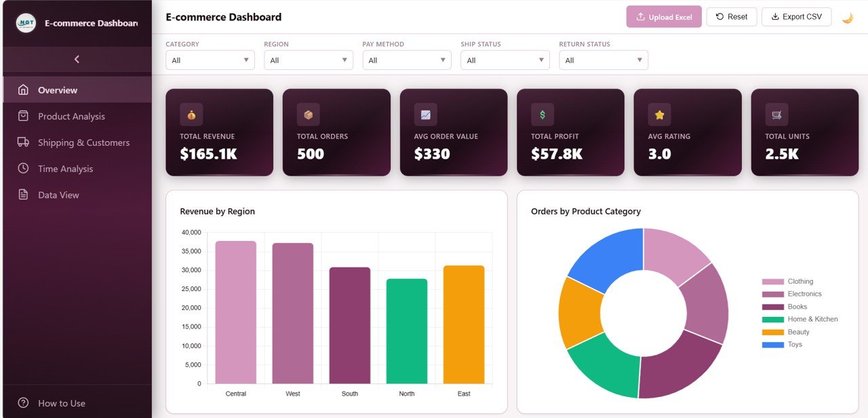The image size is (868, 418).
Task: Export data using Export CSV button
Action: point(796,16)
